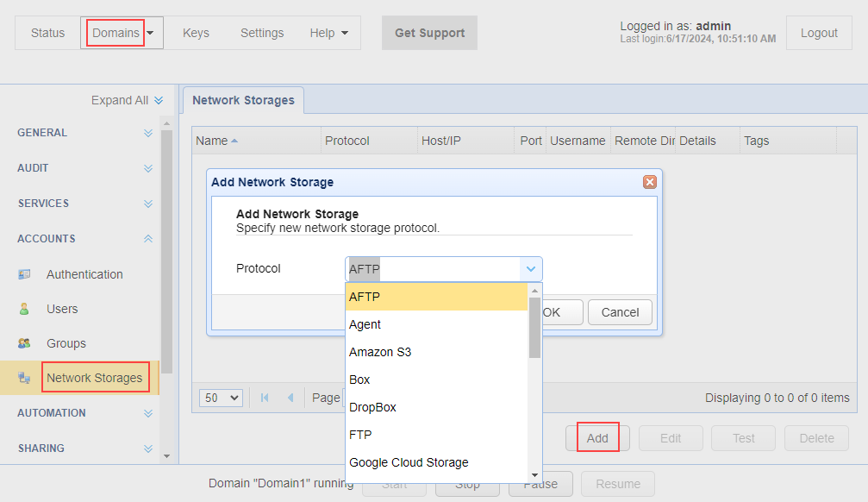Click the Authentication icon in sidebar

pyautogui.click(x=24, y=274)
